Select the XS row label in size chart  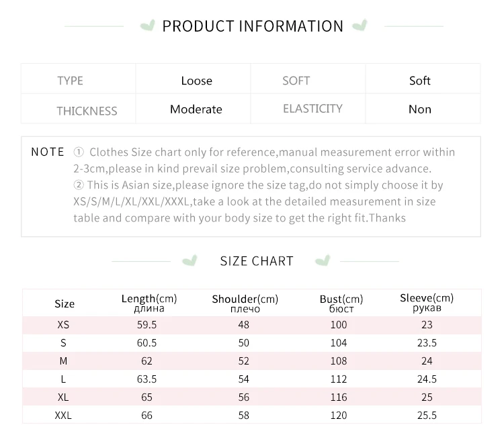point(64,325)
